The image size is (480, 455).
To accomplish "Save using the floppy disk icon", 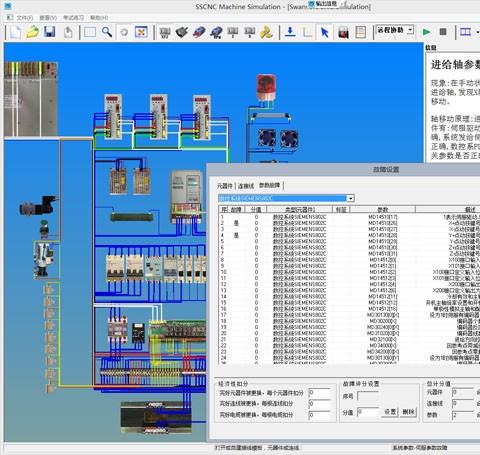I will (x=50, y=32).
